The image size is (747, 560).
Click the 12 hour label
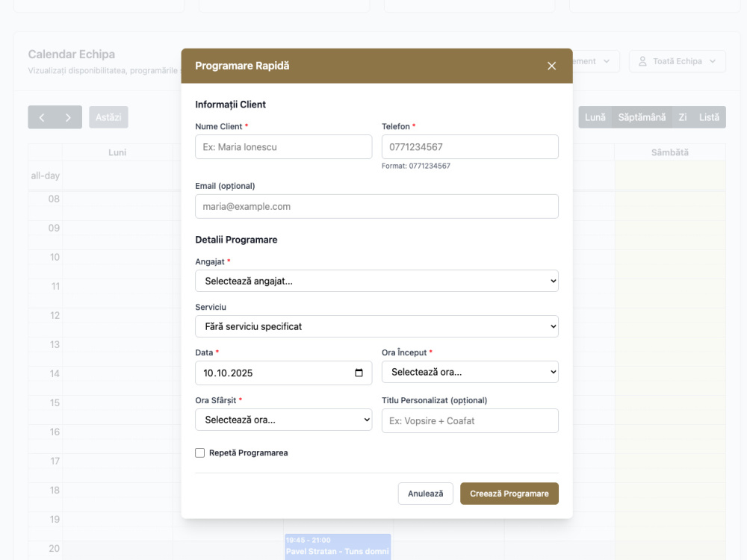coord(55,315)
